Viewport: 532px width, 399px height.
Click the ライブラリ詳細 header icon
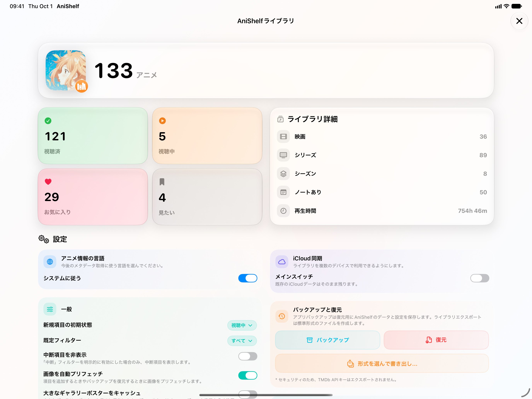pyautogui.click(x=280, y=119)
